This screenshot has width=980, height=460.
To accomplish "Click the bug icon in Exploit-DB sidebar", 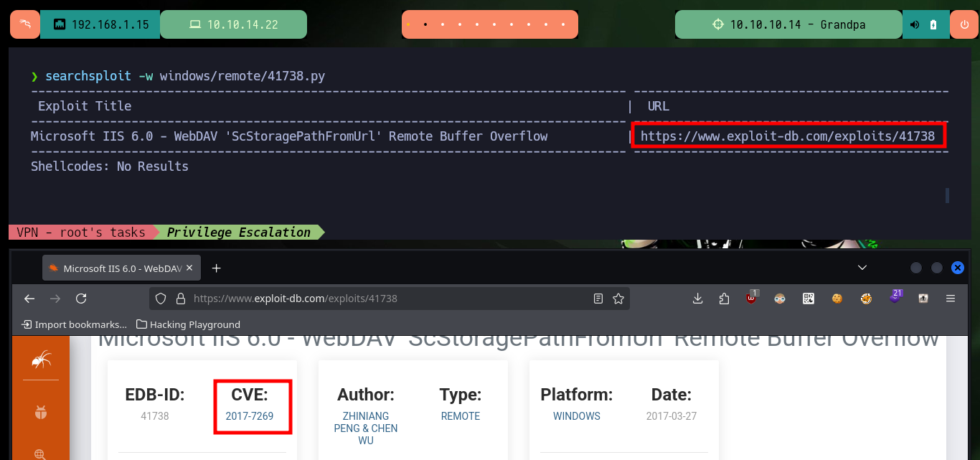I will pyautogui.click(x=41, y=412).
